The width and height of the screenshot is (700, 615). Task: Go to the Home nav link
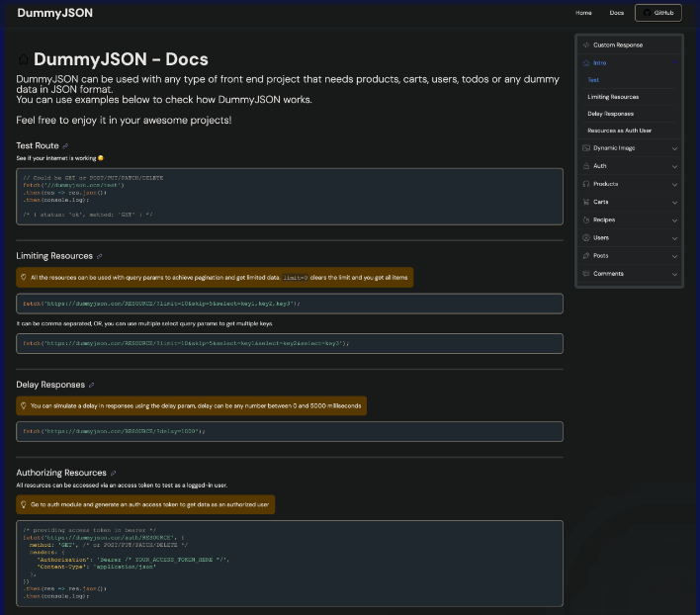(x=583, y=13)
